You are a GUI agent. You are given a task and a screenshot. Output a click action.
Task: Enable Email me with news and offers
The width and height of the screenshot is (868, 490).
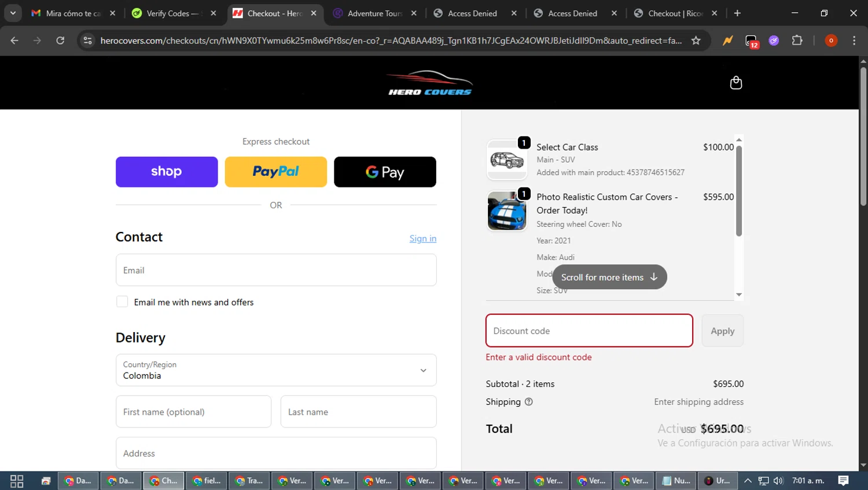pyautogui.click(x=122, y=301)
